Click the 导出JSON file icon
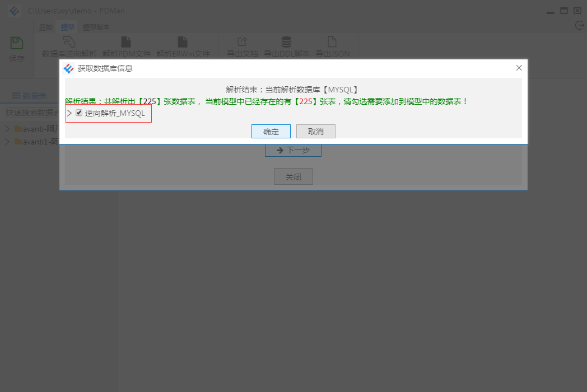The width and height of the screenshot is (587, 392). tap(332, 41)
